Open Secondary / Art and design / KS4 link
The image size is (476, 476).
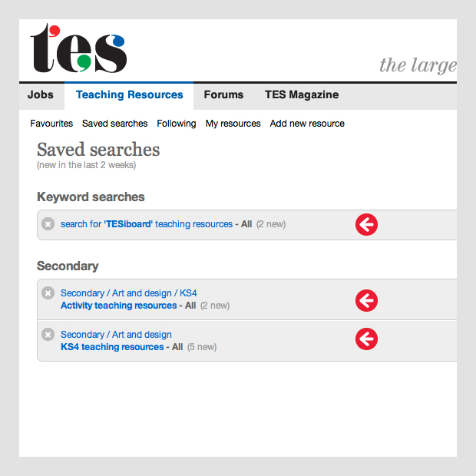click(129, 293)
